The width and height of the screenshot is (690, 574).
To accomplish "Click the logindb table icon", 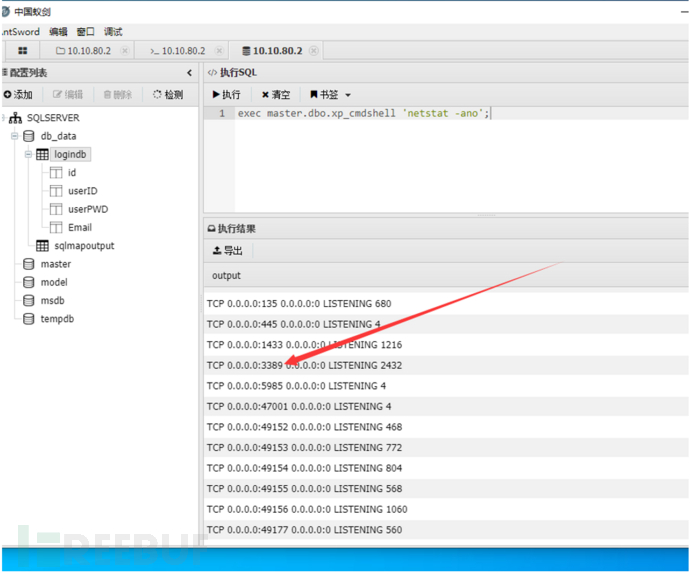I will click(x=42, y=155).
